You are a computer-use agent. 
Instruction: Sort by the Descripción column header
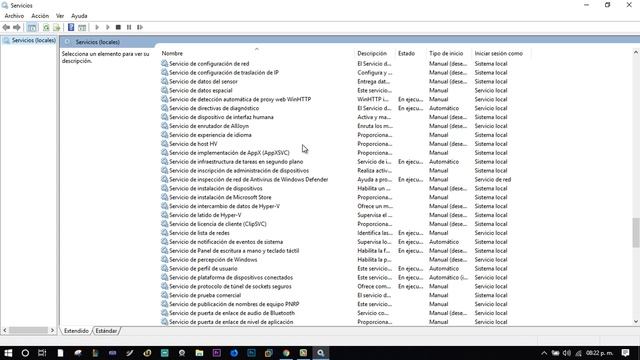372,53
